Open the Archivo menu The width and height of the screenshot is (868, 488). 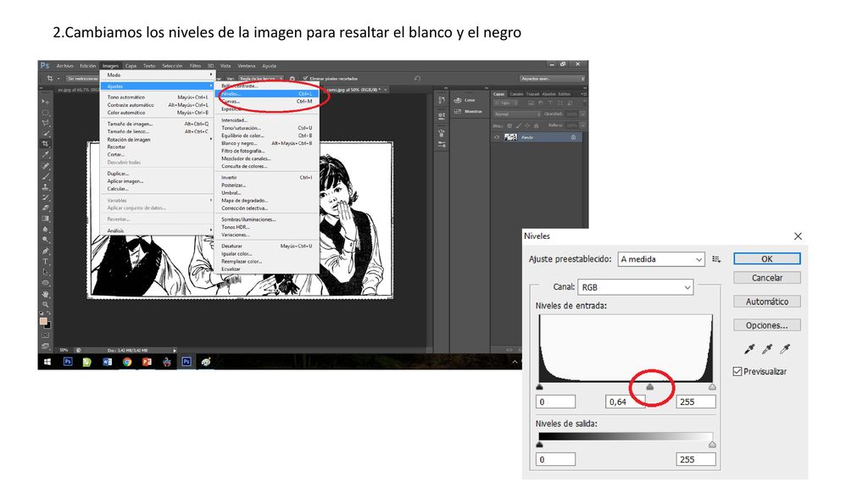point(64,65)
